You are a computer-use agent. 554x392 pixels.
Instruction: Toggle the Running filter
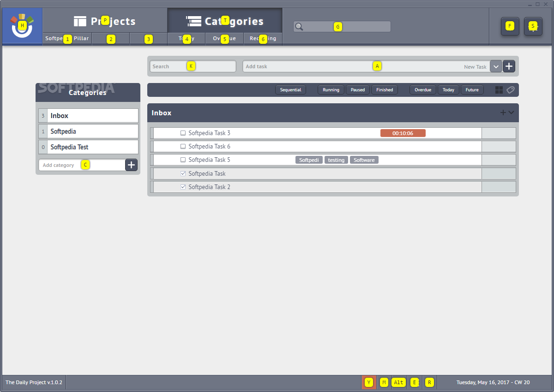pyautogui.click(x=331, y=90)
